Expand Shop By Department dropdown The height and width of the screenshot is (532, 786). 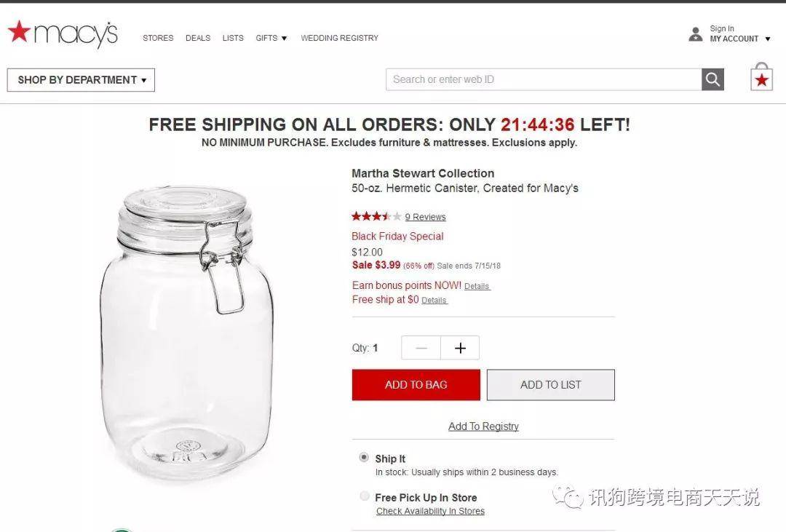[81, 80]
